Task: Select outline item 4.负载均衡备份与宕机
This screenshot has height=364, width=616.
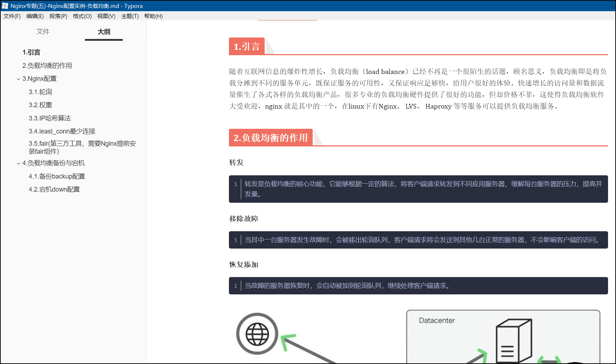Action: [53, 163]
